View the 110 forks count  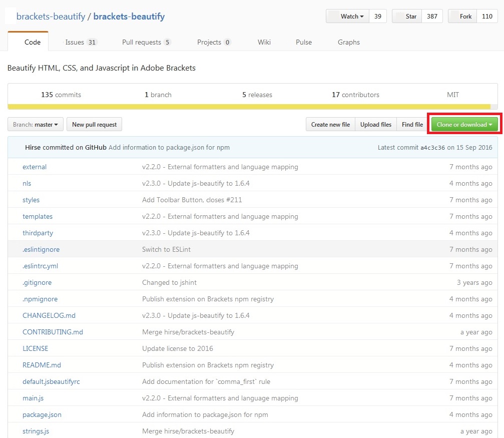pos(487,17)
